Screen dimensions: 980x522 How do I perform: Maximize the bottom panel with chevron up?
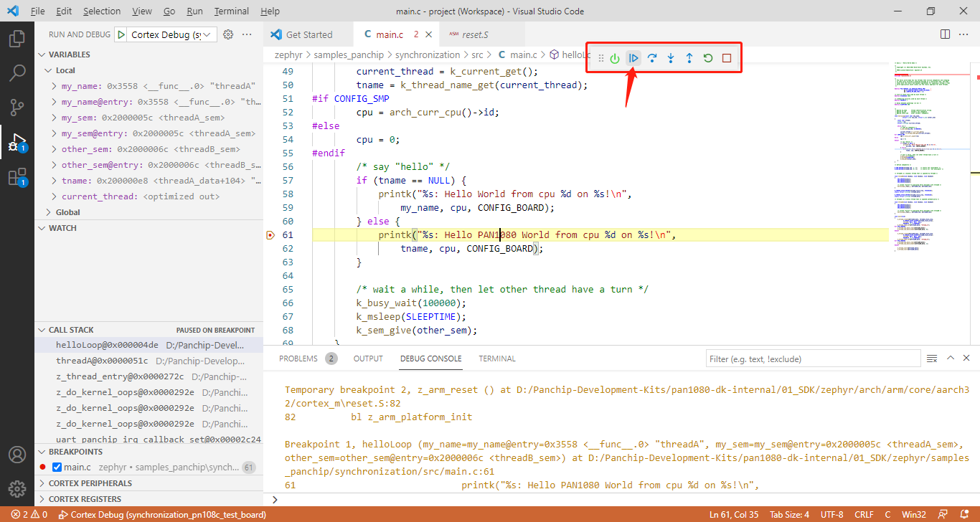pyautogui.click(x=951, y=359)
